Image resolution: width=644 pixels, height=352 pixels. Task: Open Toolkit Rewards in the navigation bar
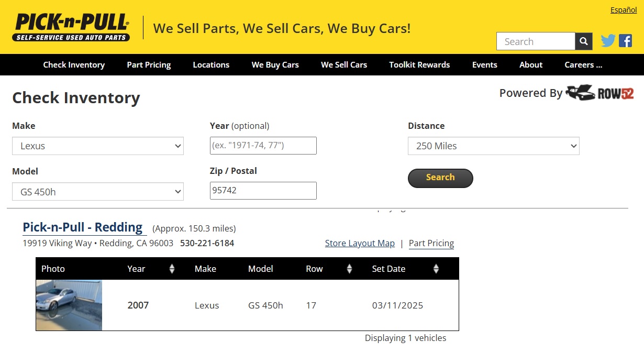pyautogui.click(x=419, y=65)
